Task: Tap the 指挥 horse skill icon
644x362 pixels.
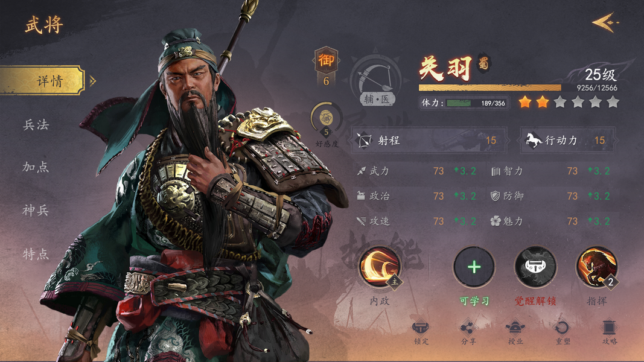Action: coord(597,267)
